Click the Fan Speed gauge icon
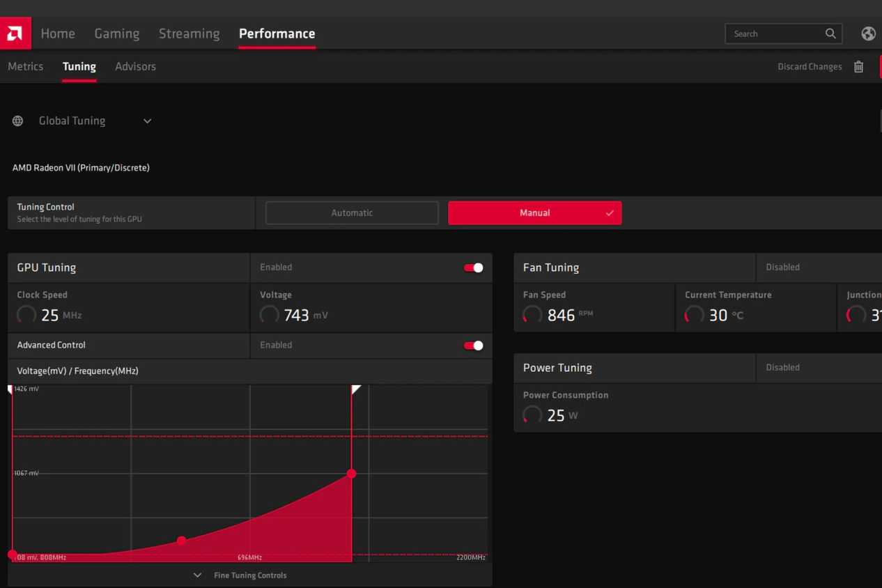This screenshot has width=882, height=588. [532, 315]
